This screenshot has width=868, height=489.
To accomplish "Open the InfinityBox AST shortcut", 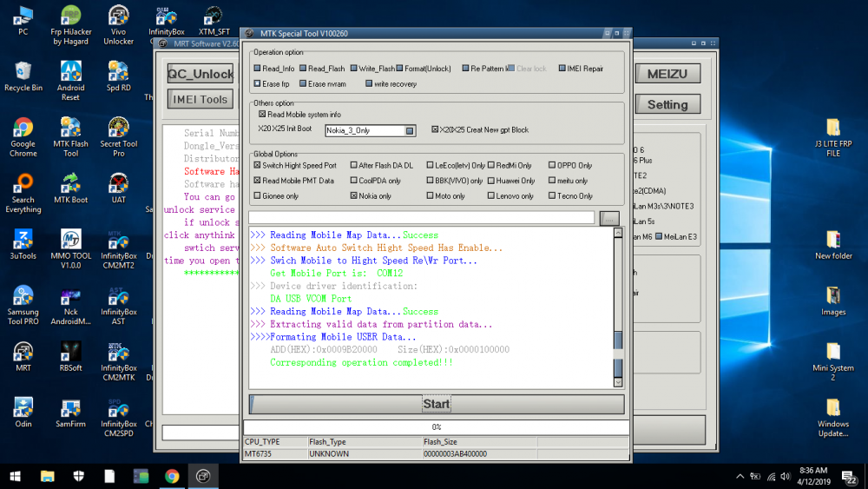I will [x=118, y=305].
